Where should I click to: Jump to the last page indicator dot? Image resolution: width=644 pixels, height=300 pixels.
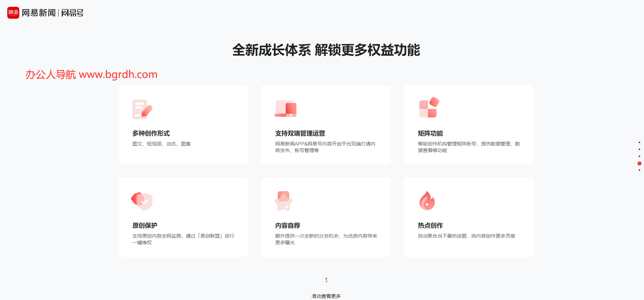point(639,170)
